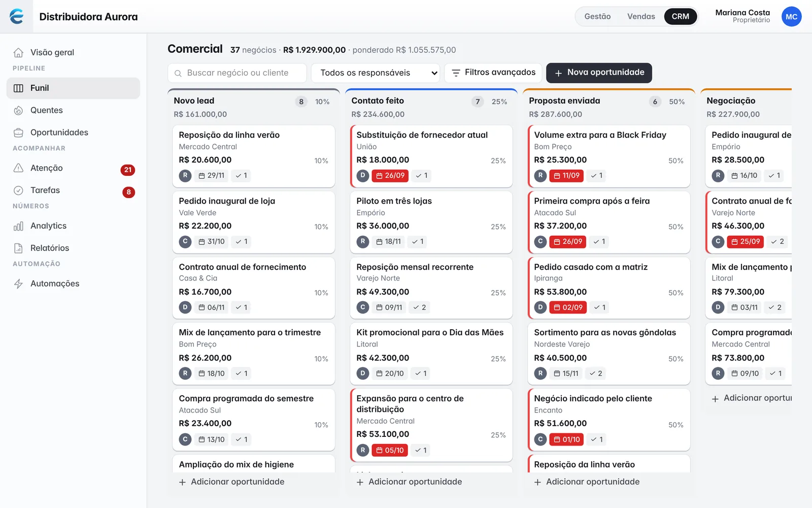Image resolution: width=812 pixels, height=508 pixels.
Task: Select the CRM tab
Action: point(680,17)
